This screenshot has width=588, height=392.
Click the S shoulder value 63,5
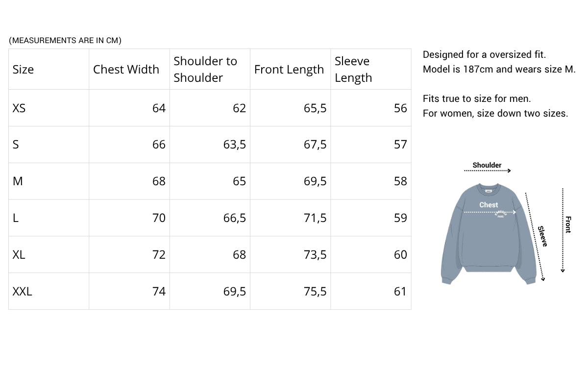(x=234, y=145)
